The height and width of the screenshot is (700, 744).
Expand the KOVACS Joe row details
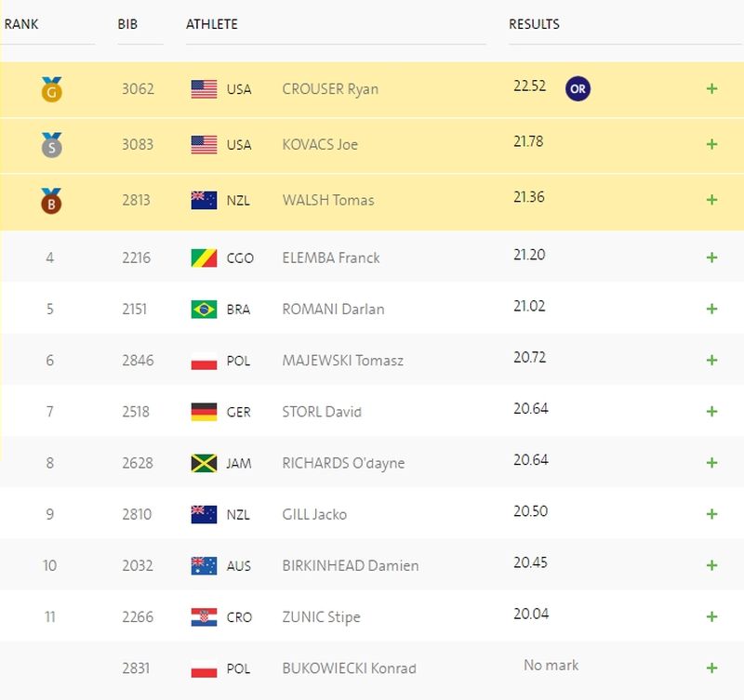711,144
